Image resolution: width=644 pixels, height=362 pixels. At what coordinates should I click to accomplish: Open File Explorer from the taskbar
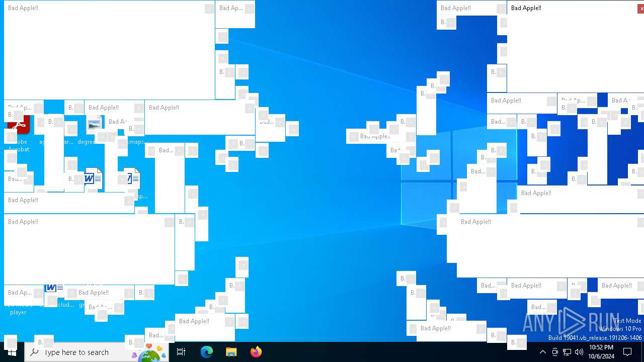click(231, 352)
